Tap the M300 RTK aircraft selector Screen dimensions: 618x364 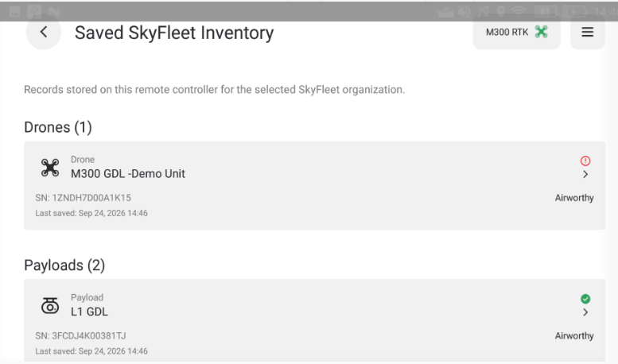pos(516,33)
